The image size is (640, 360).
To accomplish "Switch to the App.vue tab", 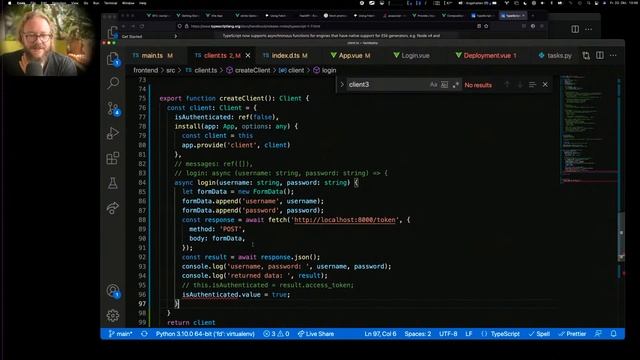I will (x=351, y=56).
